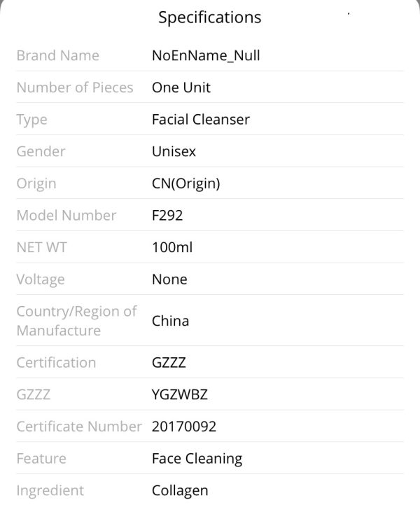Click the Country/Region of Manufacture label
420x505 pixels.
point(76,321)
